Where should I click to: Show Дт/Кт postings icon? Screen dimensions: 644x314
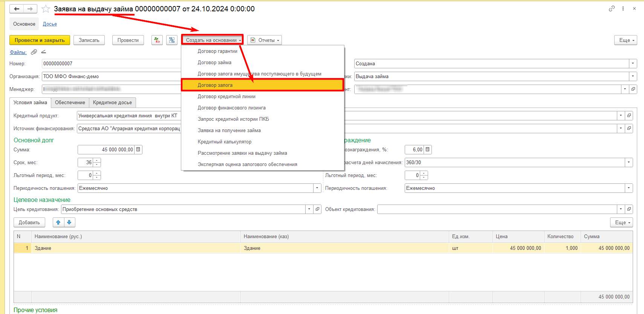[157, 40]
